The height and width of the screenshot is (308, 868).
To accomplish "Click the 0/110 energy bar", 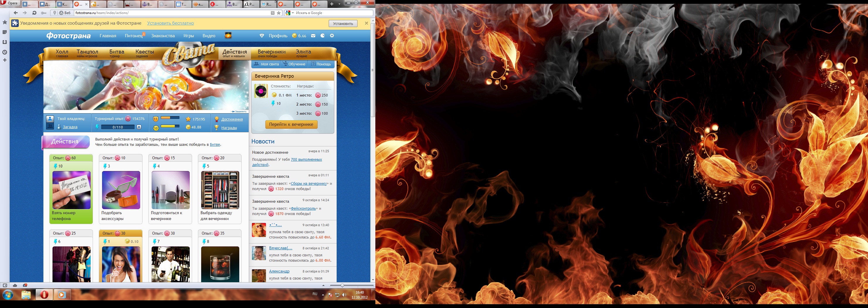I will coord(118,127).
